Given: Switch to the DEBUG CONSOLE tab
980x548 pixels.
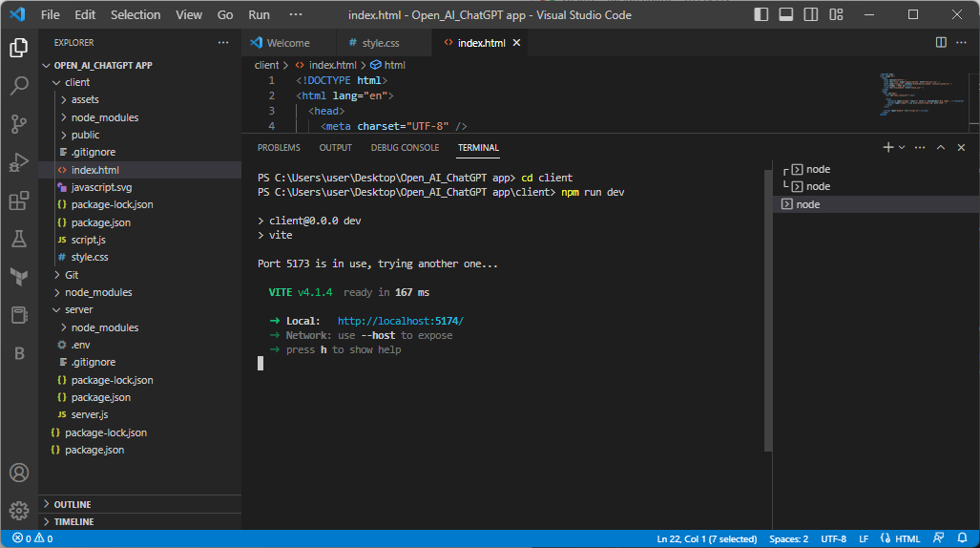Looking at the screenshot, I should click(405, 148).
